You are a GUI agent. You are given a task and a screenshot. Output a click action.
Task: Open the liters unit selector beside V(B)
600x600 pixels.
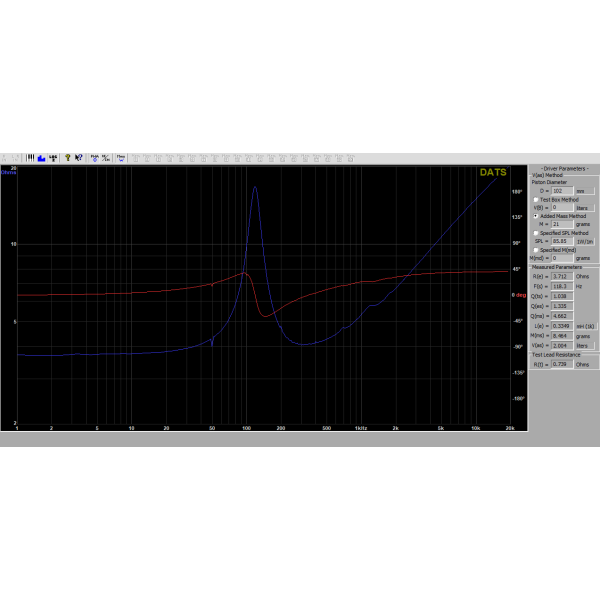585,207
